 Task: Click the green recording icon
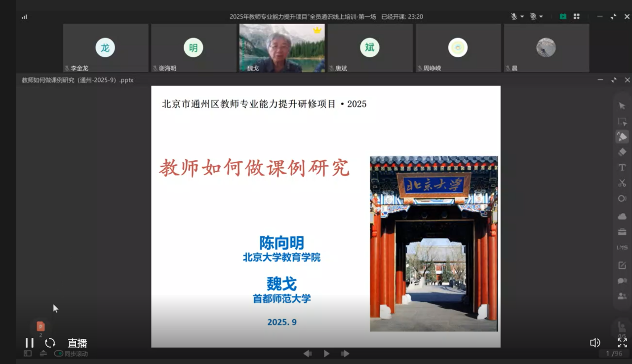pos(563,16)
